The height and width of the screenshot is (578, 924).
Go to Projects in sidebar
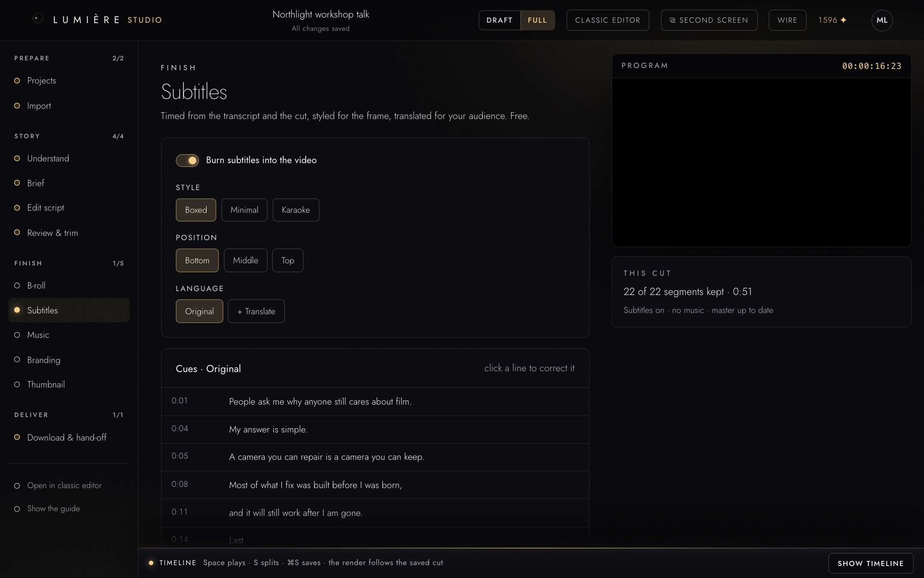pyautogui.click(x=68, y=80)
